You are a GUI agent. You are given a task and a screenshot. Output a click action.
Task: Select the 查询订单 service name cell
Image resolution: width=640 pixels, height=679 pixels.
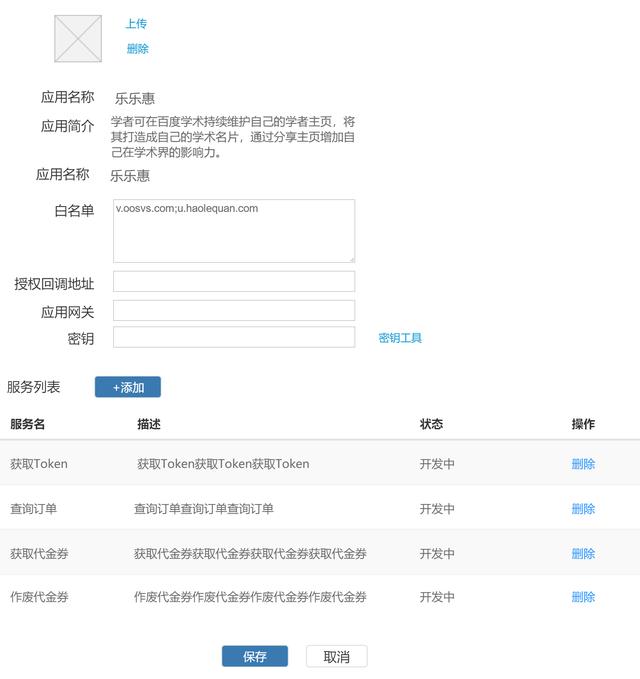point(34,508)
